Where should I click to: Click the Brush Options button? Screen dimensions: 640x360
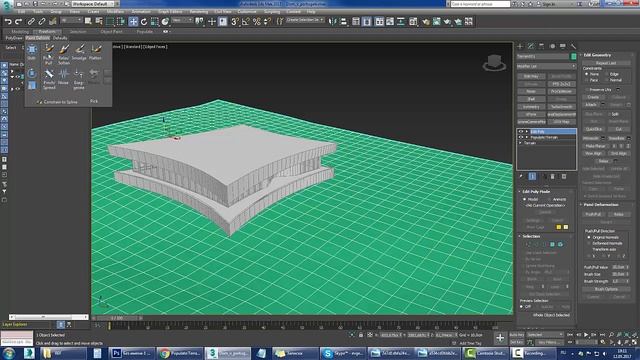(x=606, y=289)
